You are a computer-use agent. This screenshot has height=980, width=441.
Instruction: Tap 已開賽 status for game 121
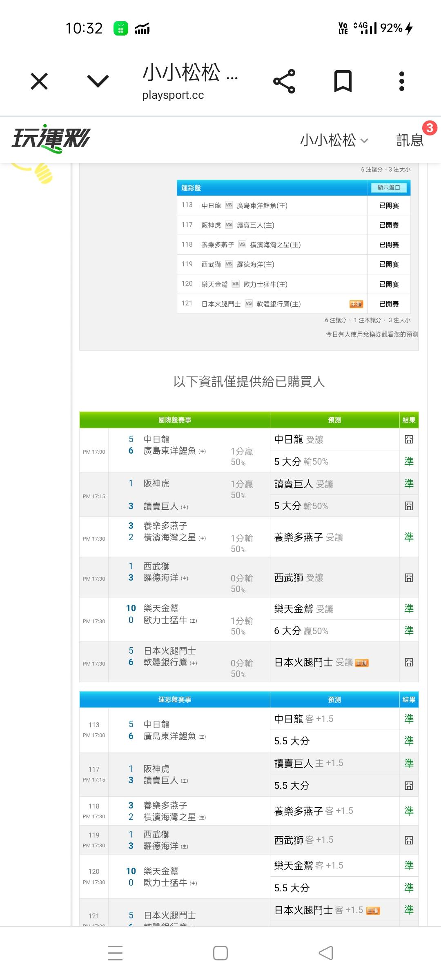(389, 304)
